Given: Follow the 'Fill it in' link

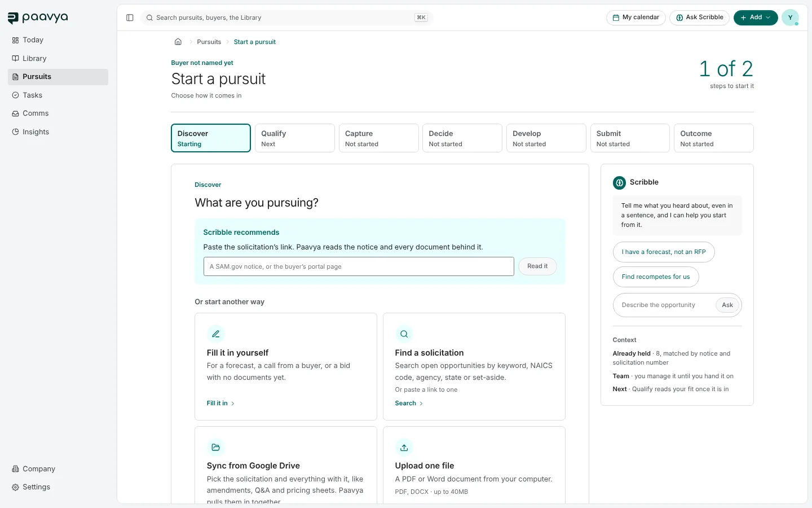Looking at the screenshot, I should coord(220,404).
